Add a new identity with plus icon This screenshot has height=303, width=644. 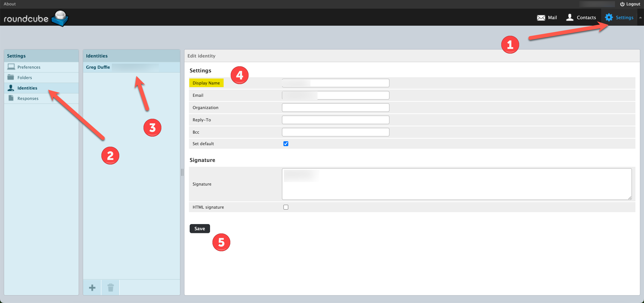(92, 288)
